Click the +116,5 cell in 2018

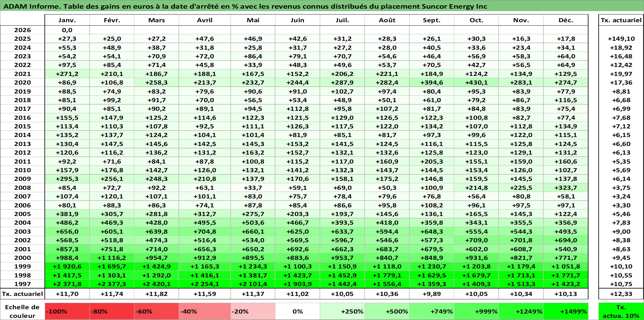[566, 100]
